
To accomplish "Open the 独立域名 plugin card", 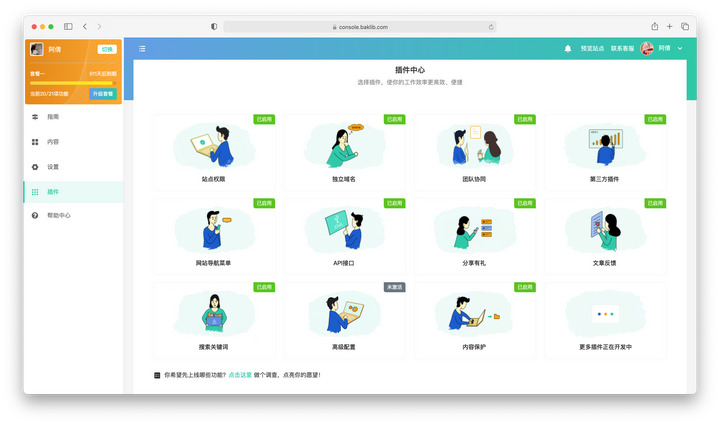I will [x=344, y=152].
